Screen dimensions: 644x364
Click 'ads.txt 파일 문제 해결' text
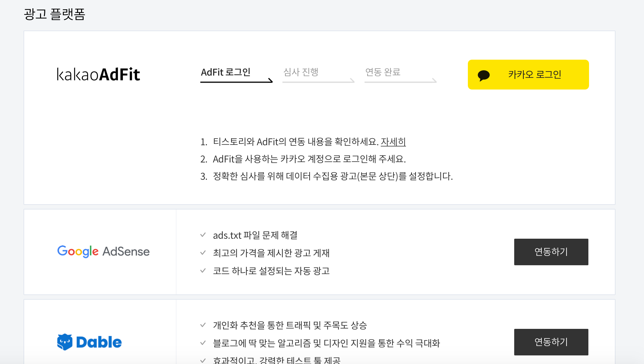255,235
